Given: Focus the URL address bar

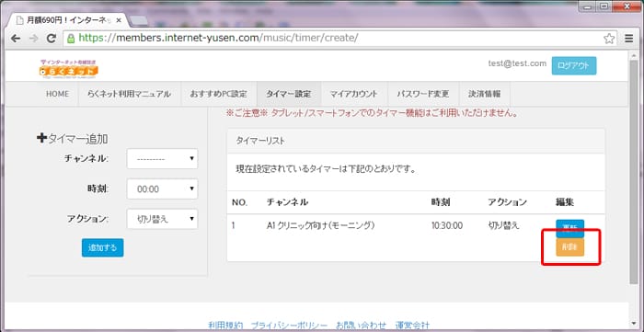Looking at the screenshot, I should click(341, 39).
